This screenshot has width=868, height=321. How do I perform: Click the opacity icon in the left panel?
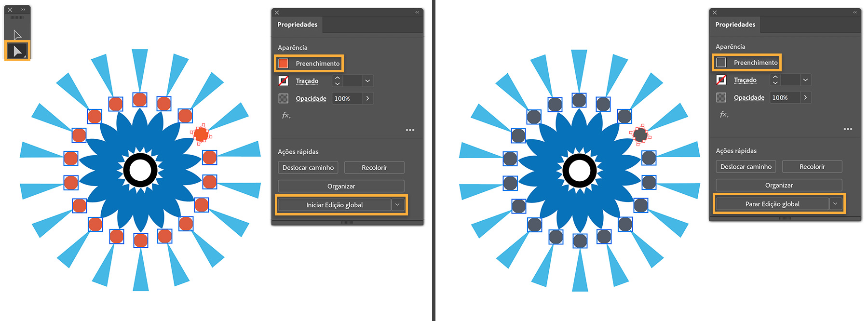pos(284,98)
